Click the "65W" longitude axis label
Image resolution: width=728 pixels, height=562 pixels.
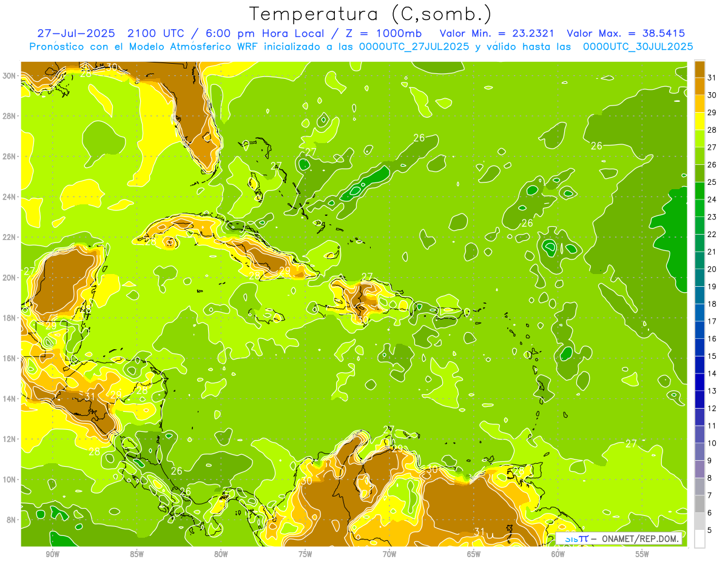474,554
